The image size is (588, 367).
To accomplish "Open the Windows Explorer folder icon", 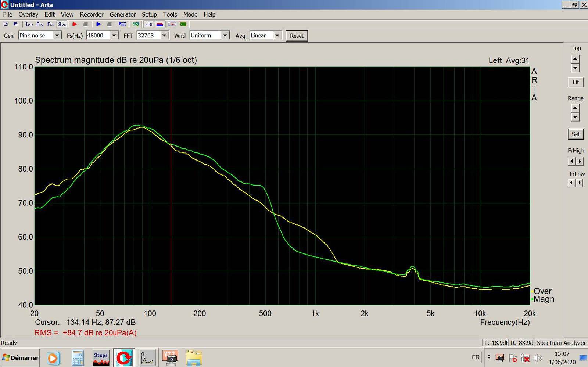I will pos(194,358).
